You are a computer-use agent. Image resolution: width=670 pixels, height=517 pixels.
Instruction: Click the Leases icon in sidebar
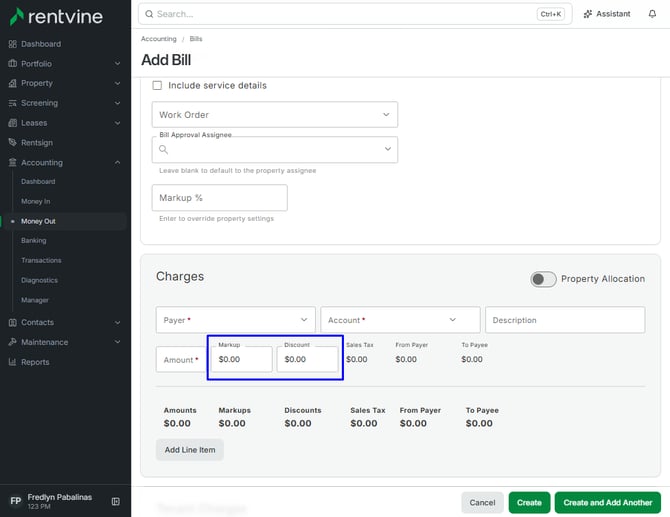[12, 123]
